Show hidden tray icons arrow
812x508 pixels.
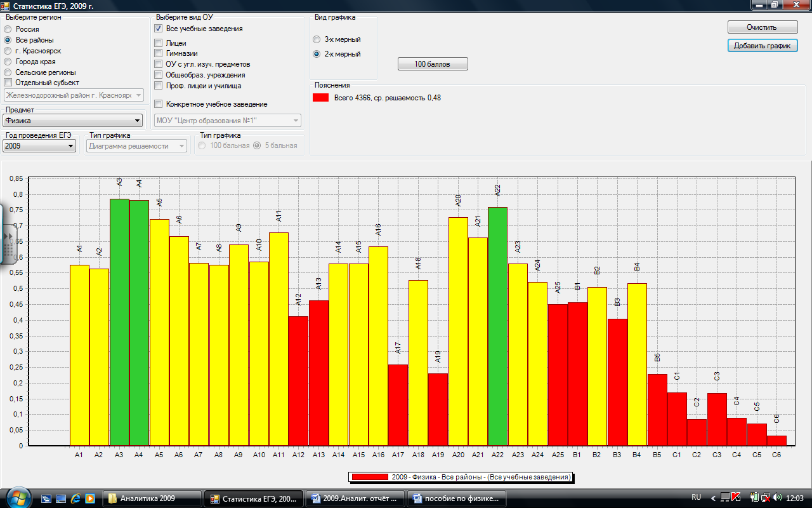click(713, 498)
